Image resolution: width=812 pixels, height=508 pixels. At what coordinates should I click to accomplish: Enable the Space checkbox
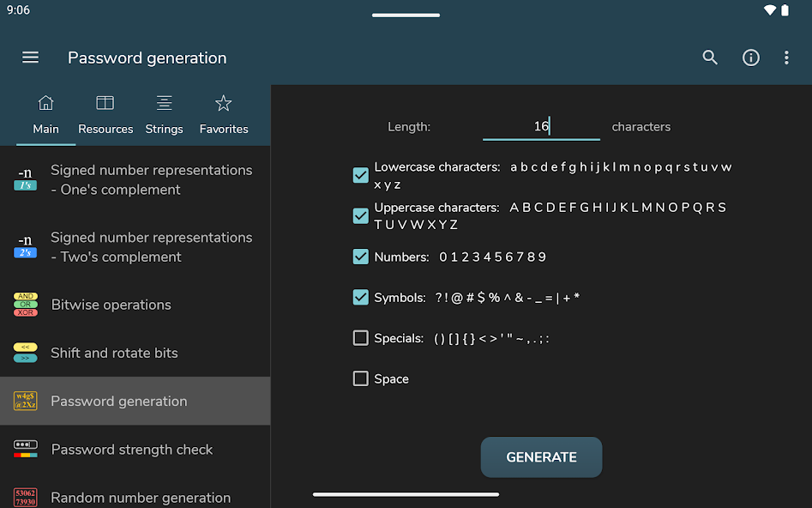point(360,378)
